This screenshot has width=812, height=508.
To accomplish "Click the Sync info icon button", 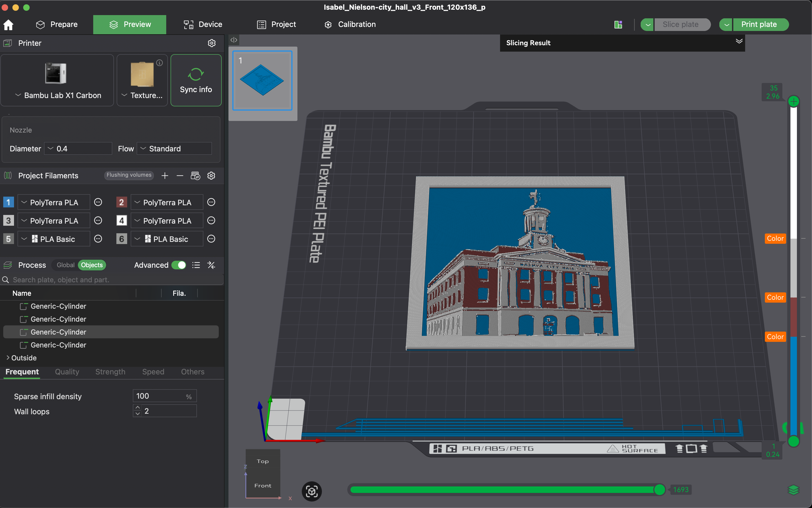I will click(x=196, y=80).
